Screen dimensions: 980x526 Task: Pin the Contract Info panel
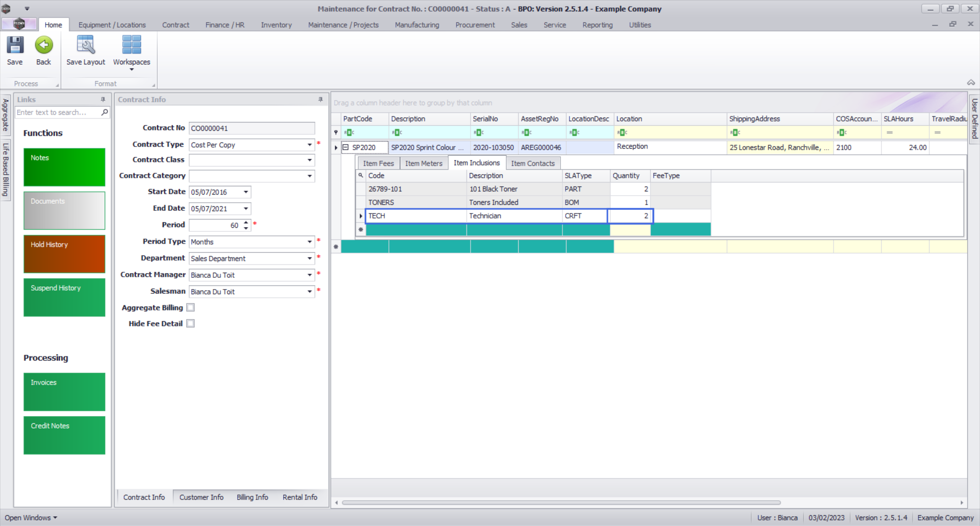321,100
